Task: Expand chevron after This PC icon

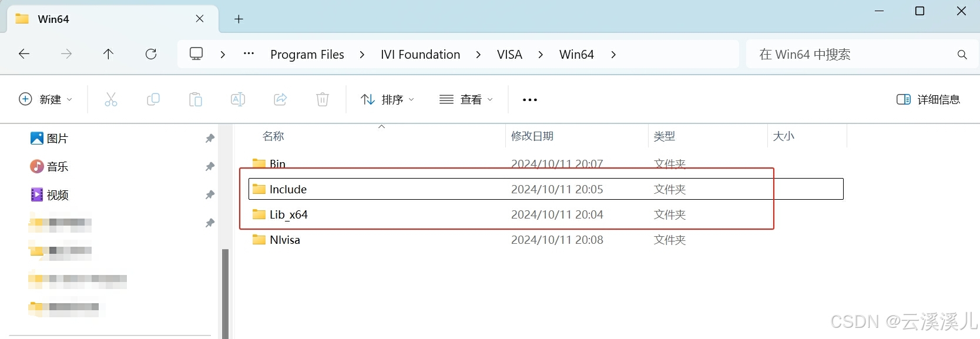Action: (223, 55)
